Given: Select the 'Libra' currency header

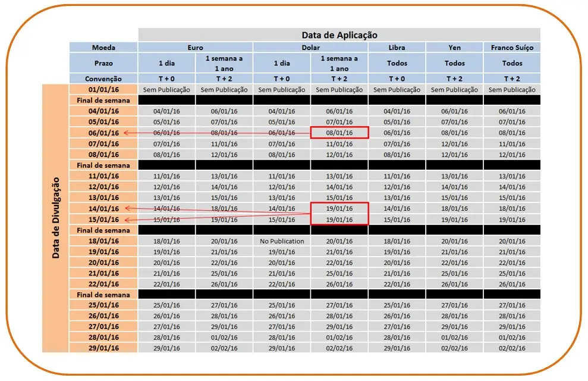Looking at the screenshot, I should click(397, 47).
